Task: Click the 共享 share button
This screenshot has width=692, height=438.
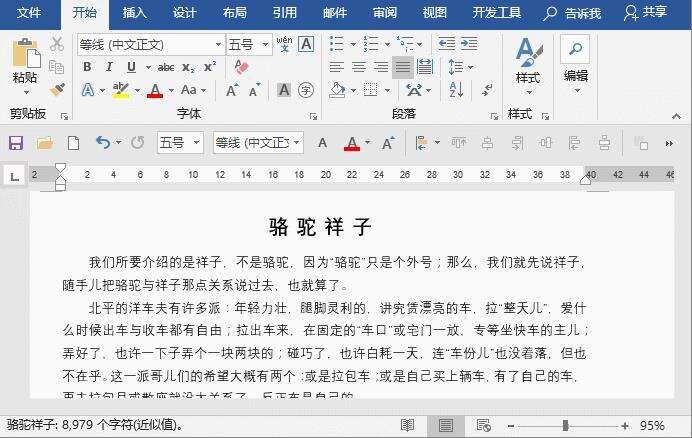Action: pos(645,12)
